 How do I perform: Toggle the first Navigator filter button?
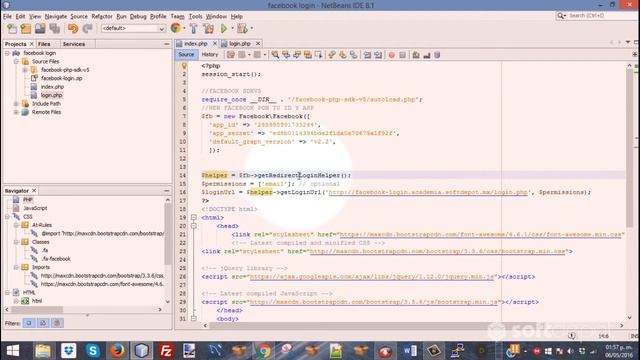[x=29, y=323]
